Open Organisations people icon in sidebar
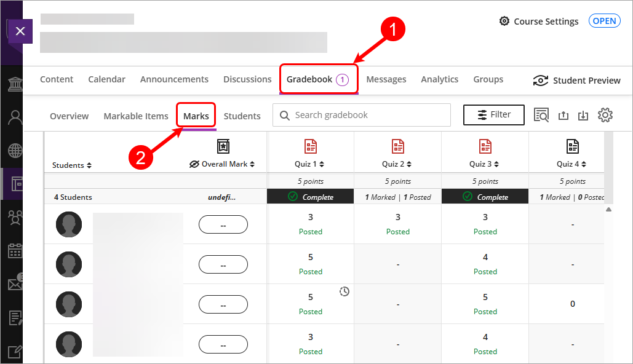 [15, 218]
